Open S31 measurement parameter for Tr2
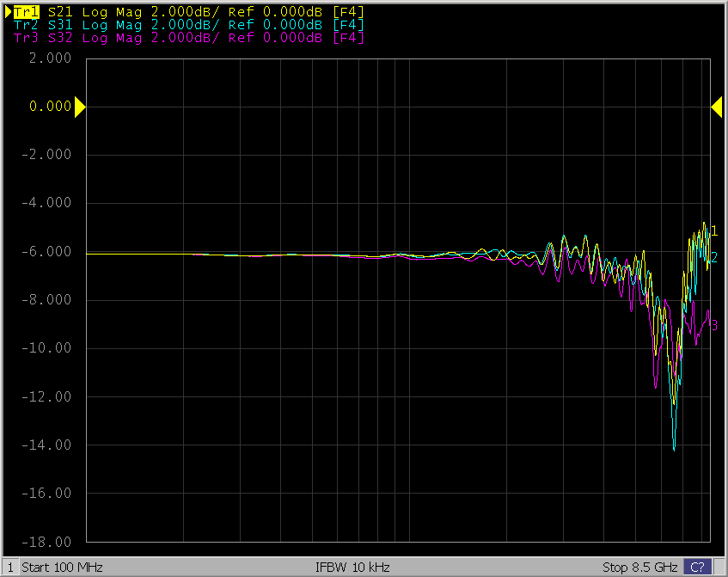 coord(61,26)
